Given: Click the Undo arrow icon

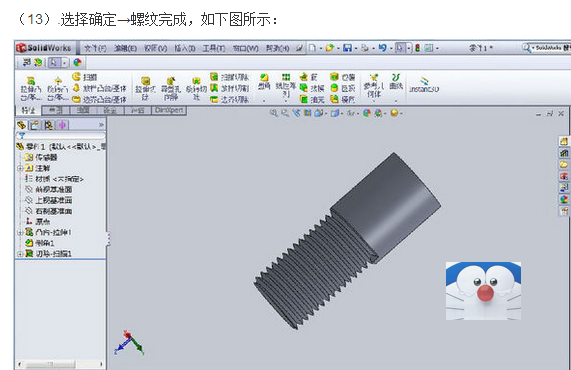Looking at the screenshot, I should pos(382,48).
